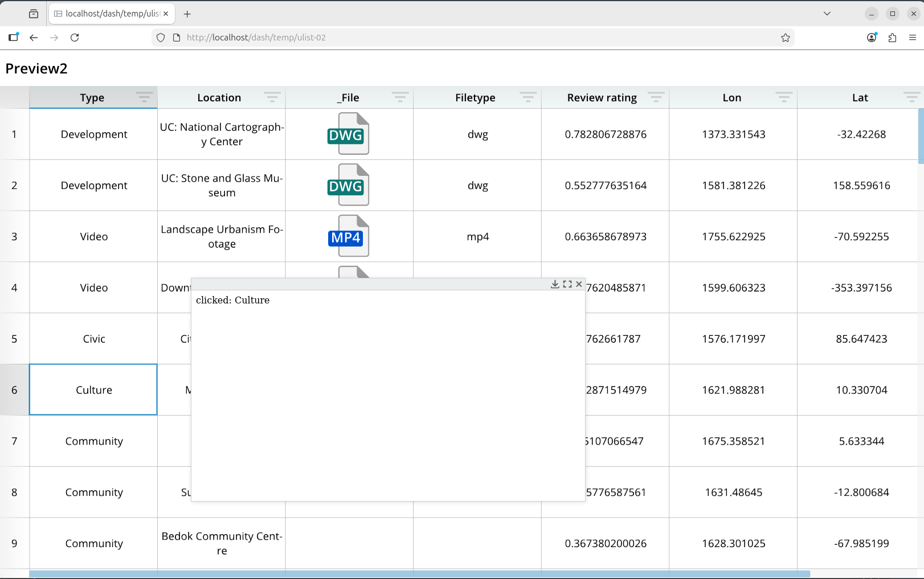This screenshot has height=579, width=924.
Task: Expand the popup to fullscreen
Action: [567, 284]
